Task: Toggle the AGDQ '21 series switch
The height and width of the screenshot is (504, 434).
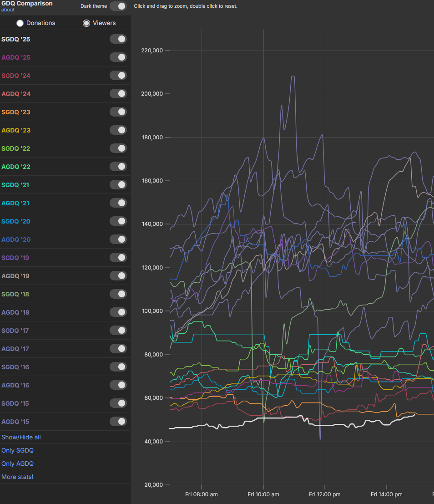Action: pos(118,203)
